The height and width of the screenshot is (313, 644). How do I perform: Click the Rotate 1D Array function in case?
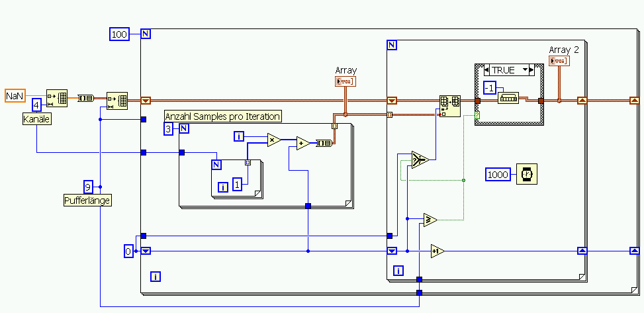pos(508,97)
